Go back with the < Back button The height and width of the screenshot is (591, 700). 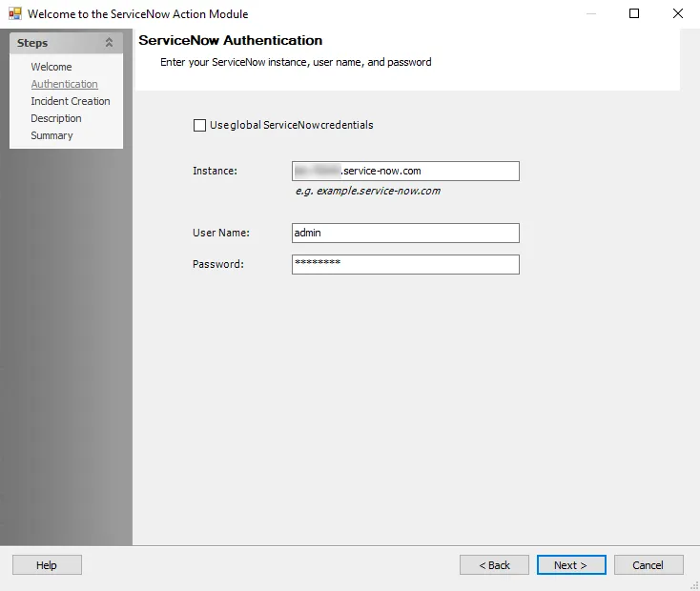tap(494, 565)
